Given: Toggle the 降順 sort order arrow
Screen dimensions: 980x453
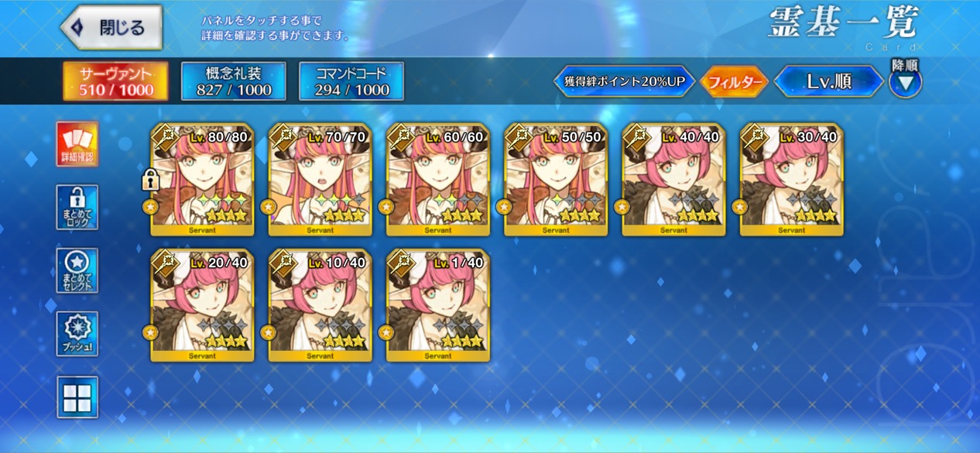Looking at the screenshot, I should point(905,81).
